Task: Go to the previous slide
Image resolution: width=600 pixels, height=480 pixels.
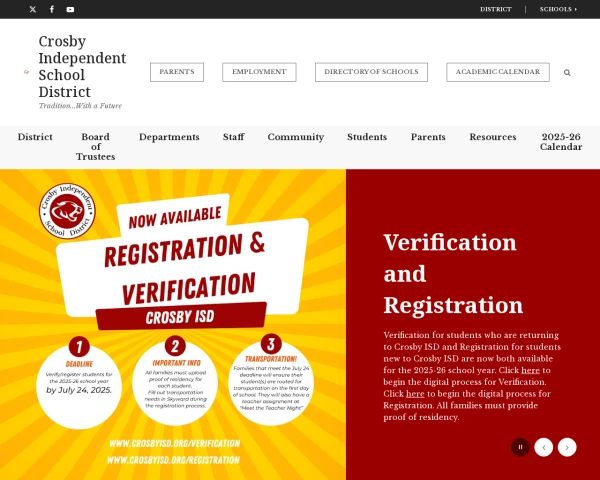Action: 544,447
